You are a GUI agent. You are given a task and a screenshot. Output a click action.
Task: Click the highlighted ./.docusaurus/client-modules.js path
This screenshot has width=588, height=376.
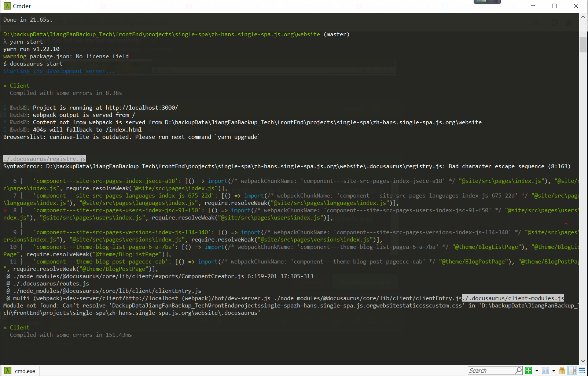pos(513,298)
